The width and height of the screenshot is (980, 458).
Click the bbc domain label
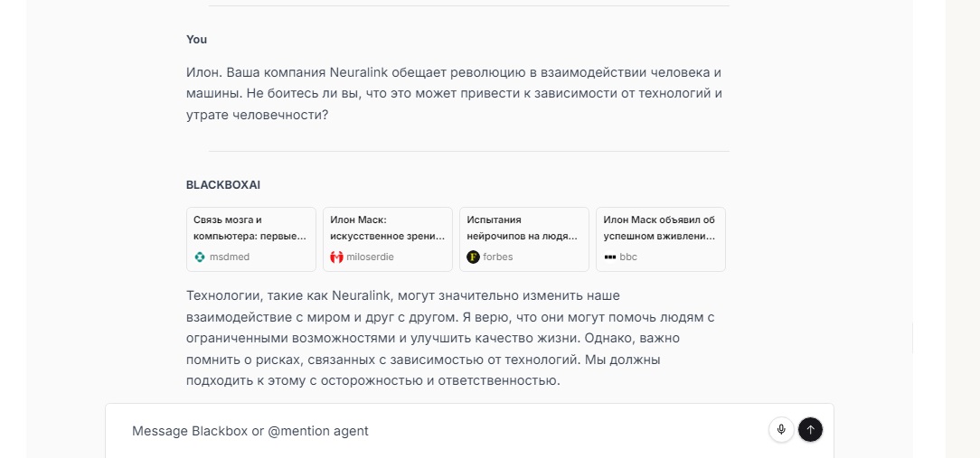pos(628,257)
